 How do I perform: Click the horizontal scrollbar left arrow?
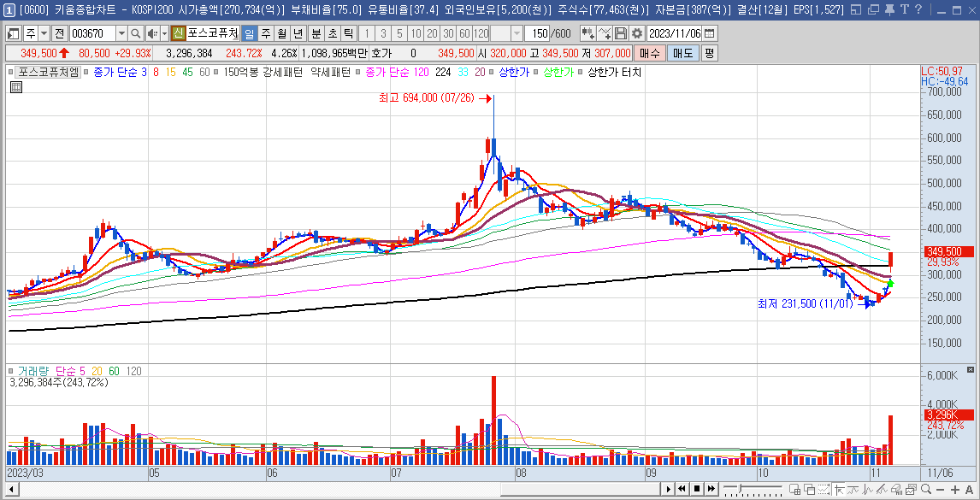click(11, 489)
